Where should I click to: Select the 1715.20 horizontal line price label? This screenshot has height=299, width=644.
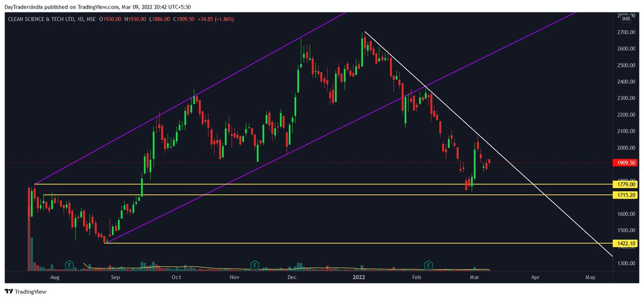pos(626,195)
